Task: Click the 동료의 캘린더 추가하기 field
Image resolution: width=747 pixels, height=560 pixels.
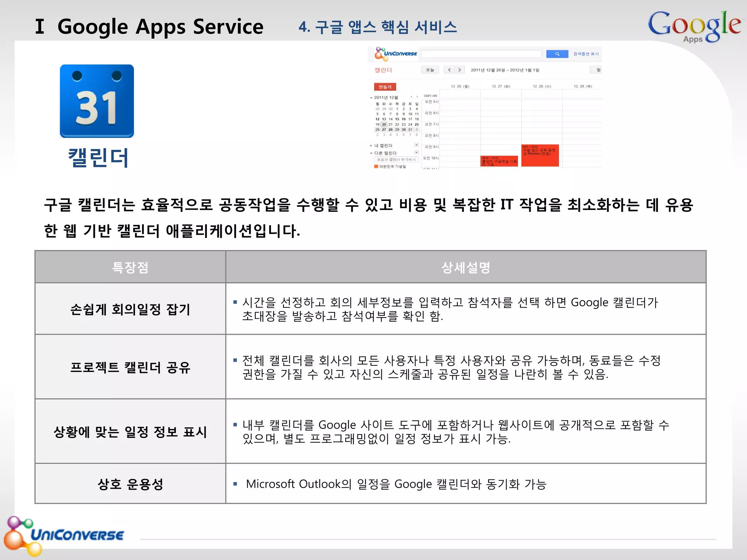Action: pos(396,160)
